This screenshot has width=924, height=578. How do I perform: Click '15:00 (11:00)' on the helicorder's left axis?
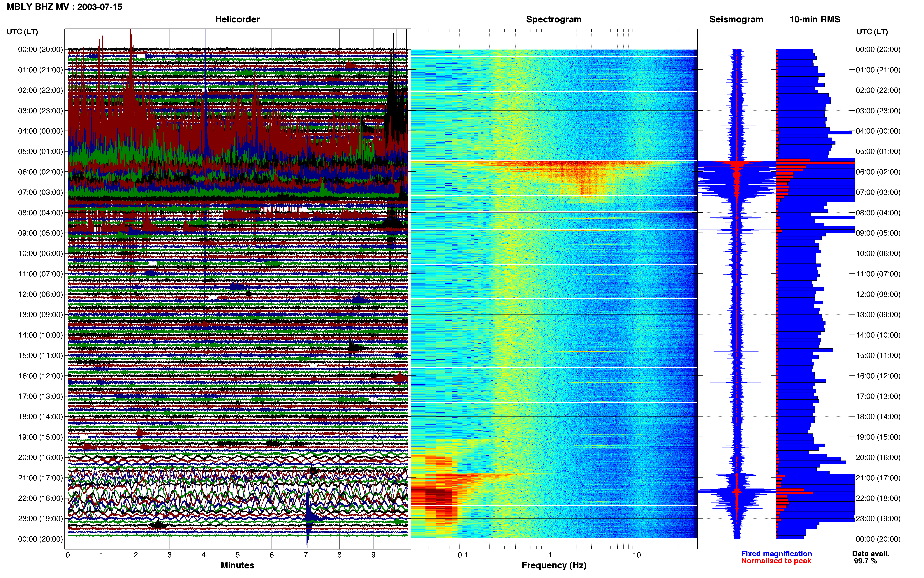tap(41, 356)
